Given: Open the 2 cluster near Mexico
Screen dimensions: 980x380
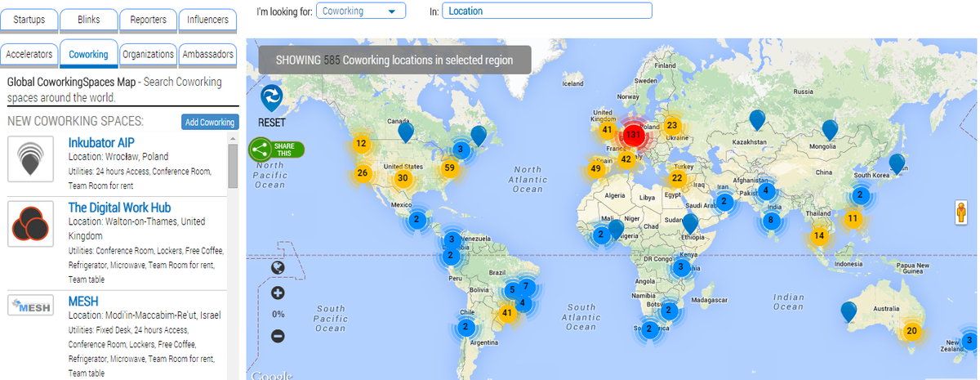Looking at the screenshot, I should (416, 219).
